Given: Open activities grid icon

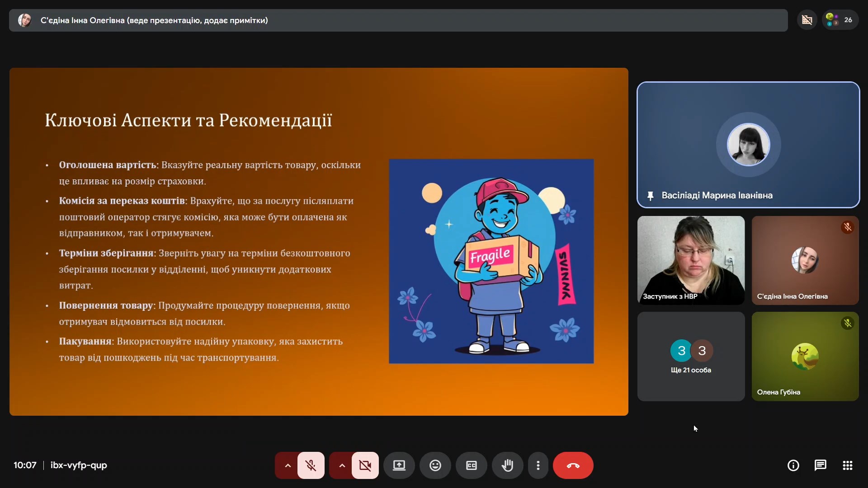Looking at the screenshot, I should pyautogui.click(x=847, y=465).
